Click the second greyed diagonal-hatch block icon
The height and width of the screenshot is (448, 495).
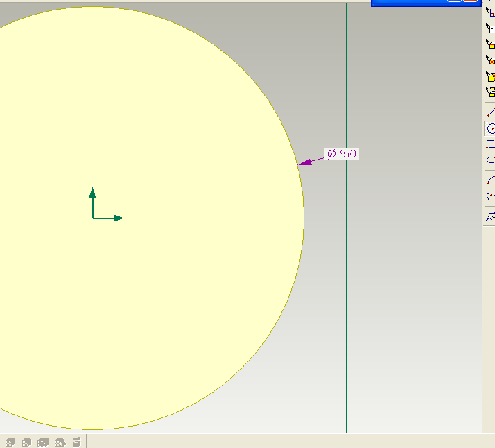pos(26,442)
